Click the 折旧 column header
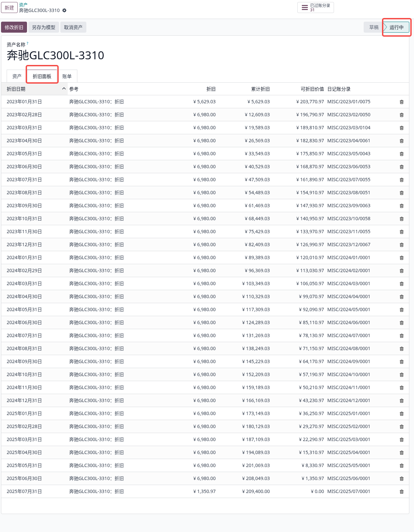414x532 pixels. [211, 89]
